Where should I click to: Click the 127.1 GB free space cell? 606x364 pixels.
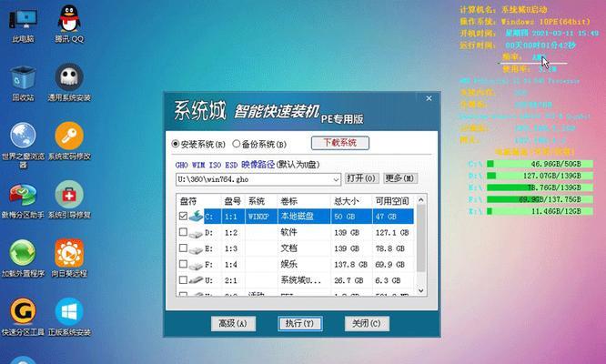pyautogui.click(x=392, y=233)
